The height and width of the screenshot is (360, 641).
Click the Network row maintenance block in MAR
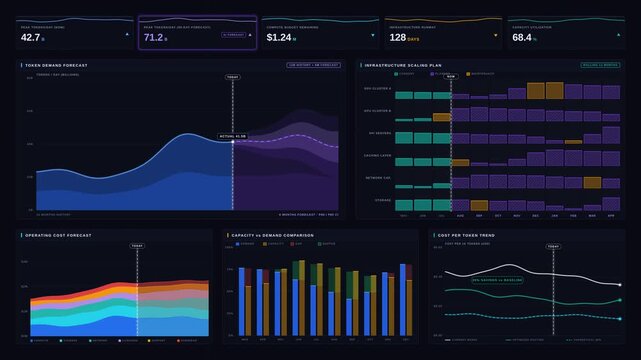click(592, 182)
